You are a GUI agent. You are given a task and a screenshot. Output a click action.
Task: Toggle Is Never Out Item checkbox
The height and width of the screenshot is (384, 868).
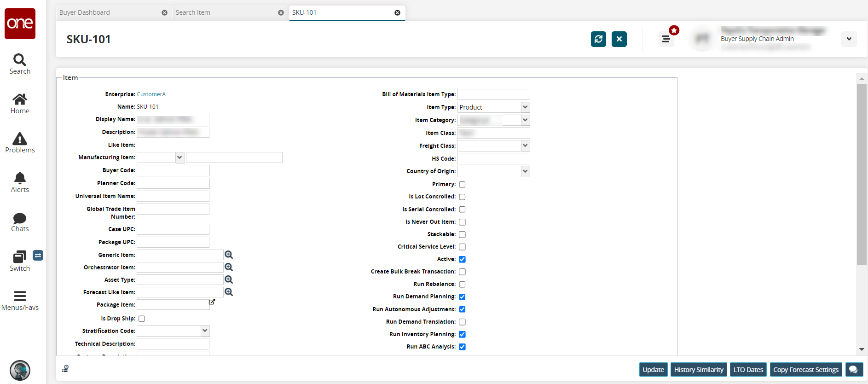462,222
